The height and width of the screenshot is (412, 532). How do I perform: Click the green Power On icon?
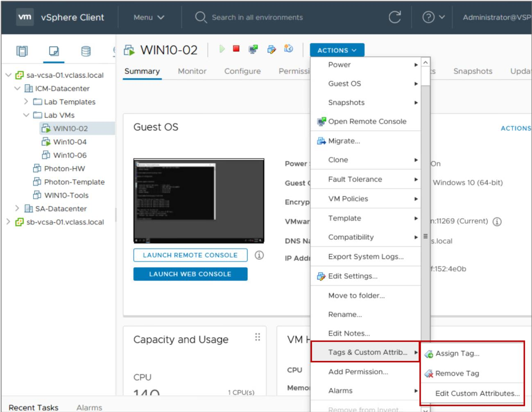(222, 49)
